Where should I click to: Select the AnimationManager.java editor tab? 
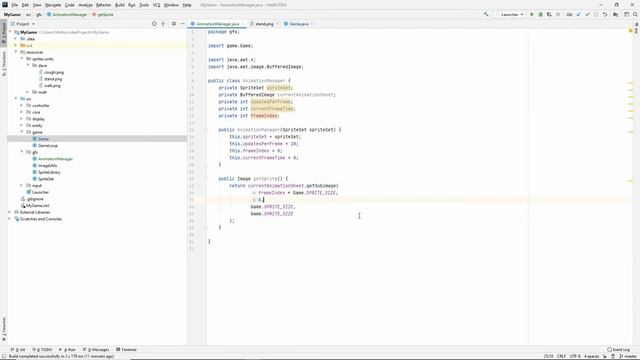pyautogui.click(x=218, y=24)
